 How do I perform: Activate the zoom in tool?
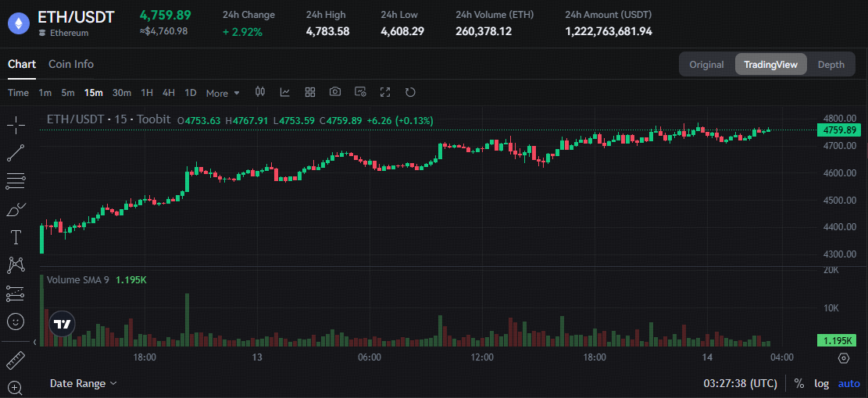click(16, 388)
